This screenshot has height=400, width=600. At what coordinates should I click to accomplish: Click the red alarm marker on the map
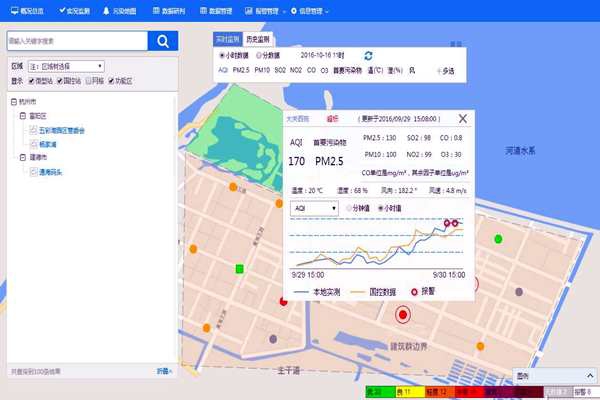pyautogui.click(x=404, y=315)
